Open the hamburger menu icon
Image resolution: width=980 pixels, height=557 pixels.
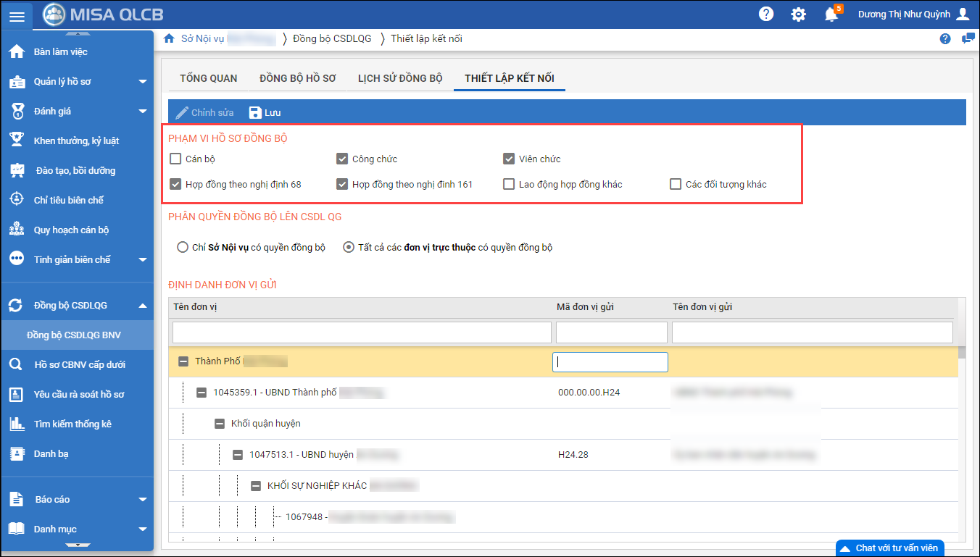(17, 15)
